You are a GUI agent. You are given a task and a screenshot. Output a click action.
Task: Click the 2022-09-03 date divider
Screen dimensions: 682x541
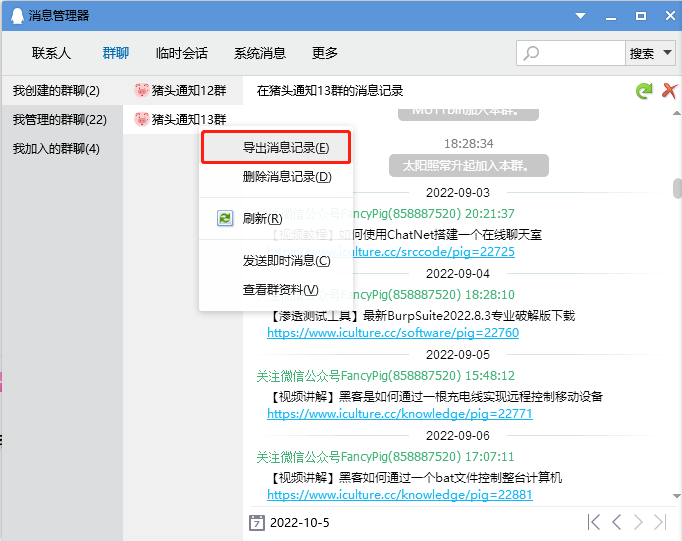tap(458, 193)
